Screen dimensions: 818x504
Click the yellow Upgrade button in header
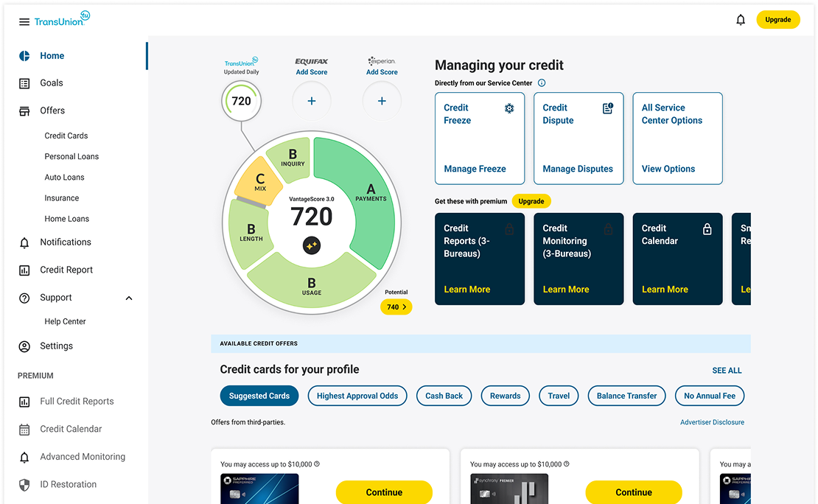point(777,20)
